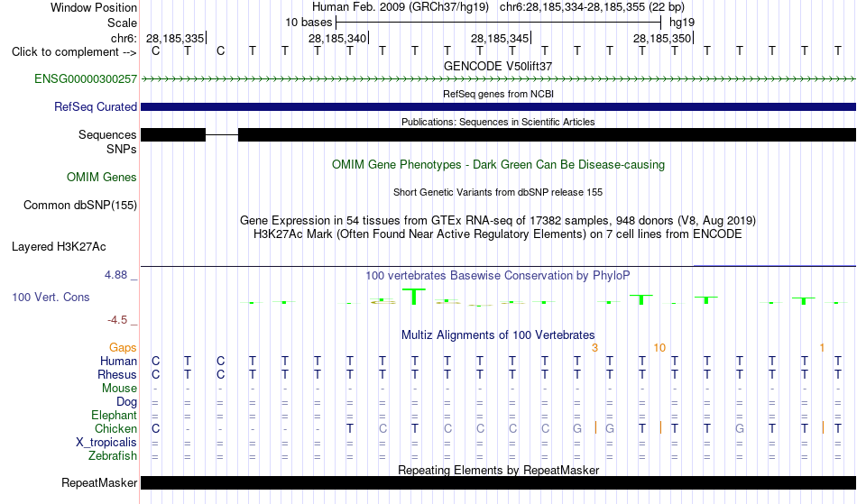This screenshot has width=857, height=504.
Task: Click the 'hg19' label beside the scale bar
Action: point(682,23)
